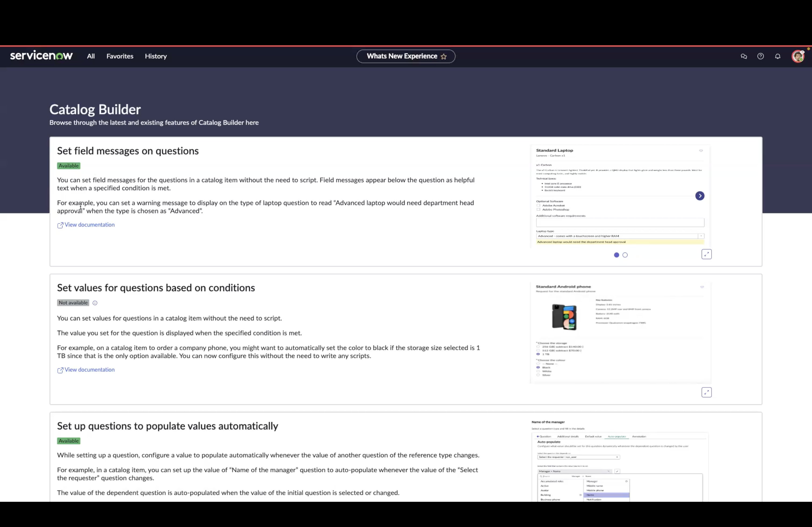812x527 pixels.
Task: Click 'Set field messages on questions' title
Action: [128, 151]
